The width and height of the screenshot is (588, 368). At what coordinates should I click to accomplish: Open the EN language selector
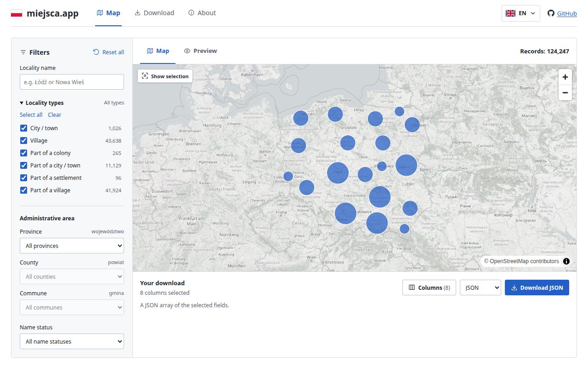[x=520, y=13]
